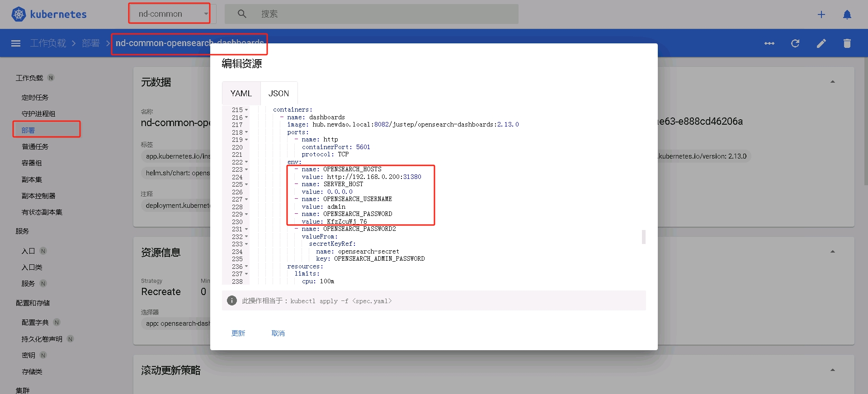Open the notifications bell icon

pos(847,14)
